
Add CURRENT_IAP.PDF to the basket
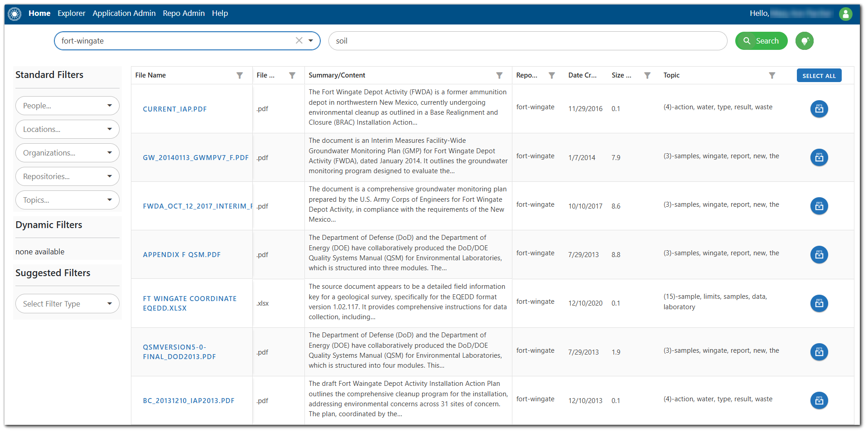coord(819,109)
